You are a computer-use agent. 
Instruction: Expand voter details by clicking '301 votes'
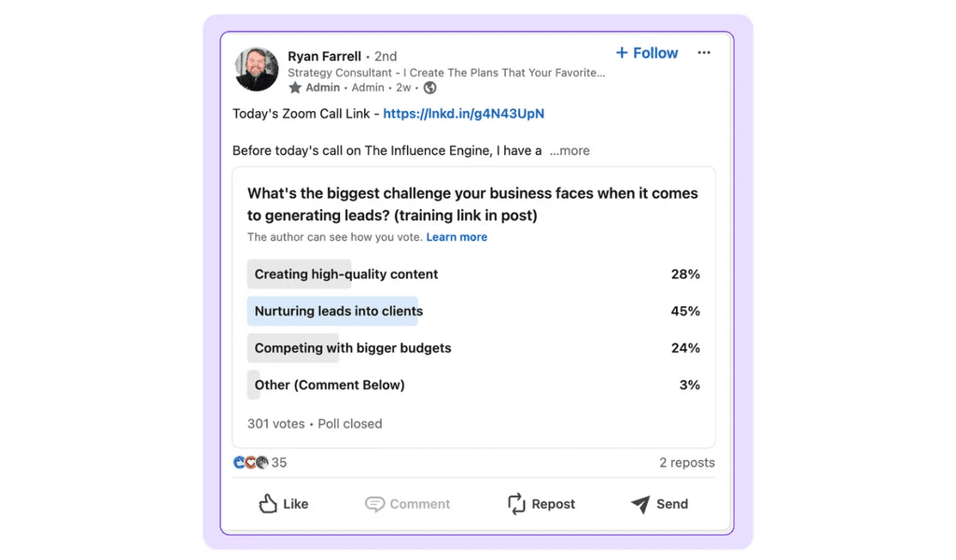pyautogui.click(x=275, y=423)
